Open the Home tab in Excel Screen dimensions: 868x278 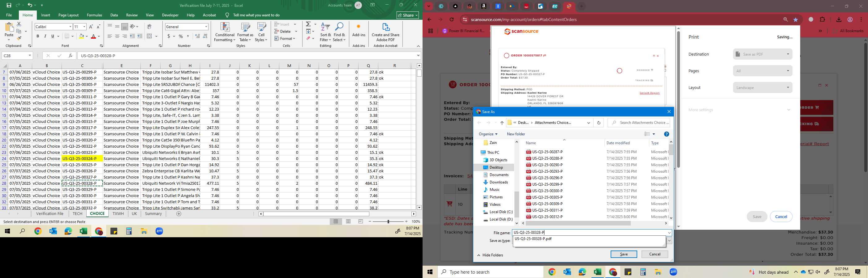click(28, 15)
